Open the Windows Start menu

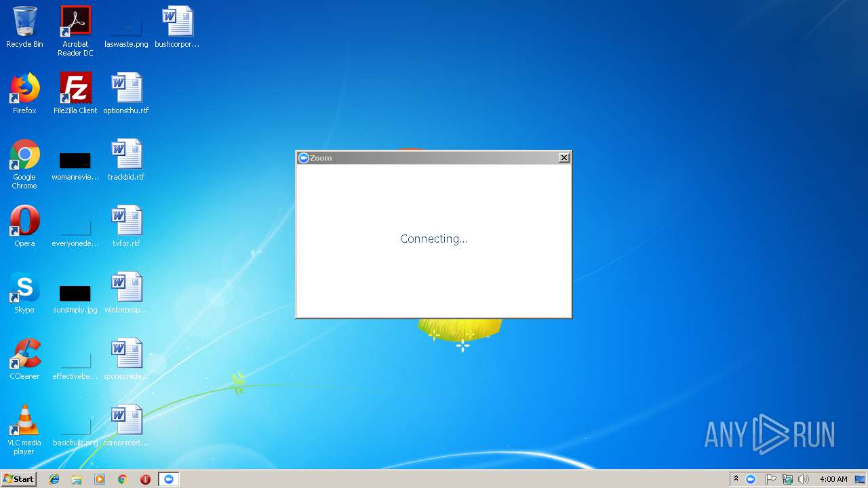pos(19,479)
